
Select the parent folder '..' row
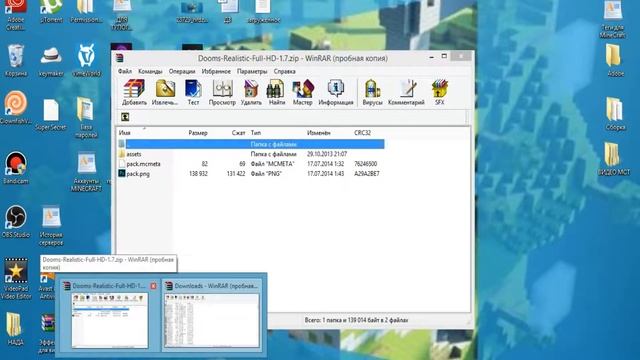[251, 144]
